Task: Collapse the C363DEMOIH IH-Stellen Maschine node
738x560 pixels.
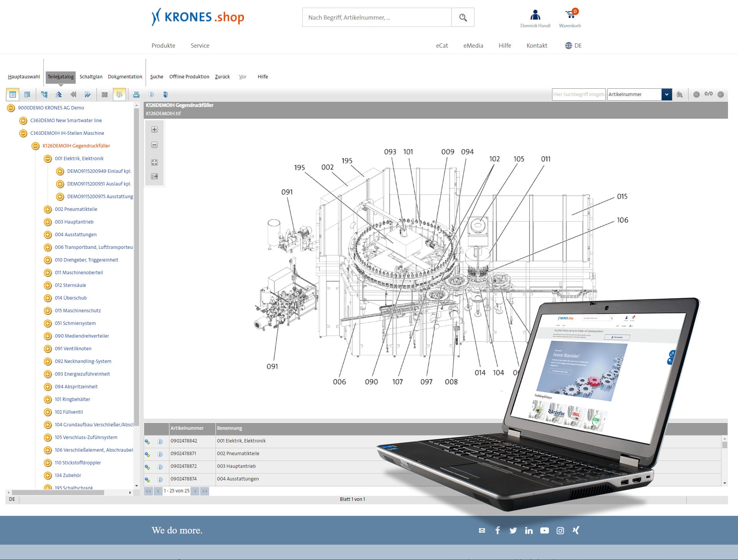Action: pyautogui.click(x=23, y=133)
